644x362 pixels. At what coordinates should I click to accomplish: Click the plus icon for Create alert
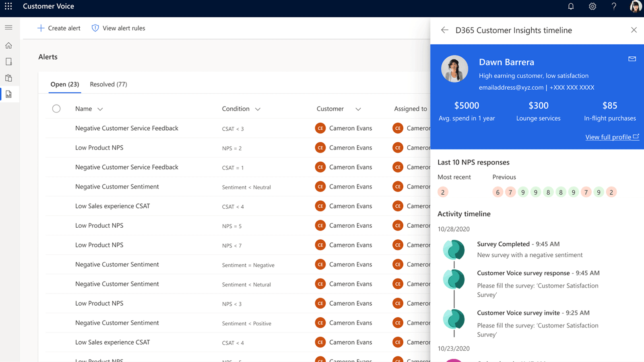pyautogui.click(x=41, y=28)
